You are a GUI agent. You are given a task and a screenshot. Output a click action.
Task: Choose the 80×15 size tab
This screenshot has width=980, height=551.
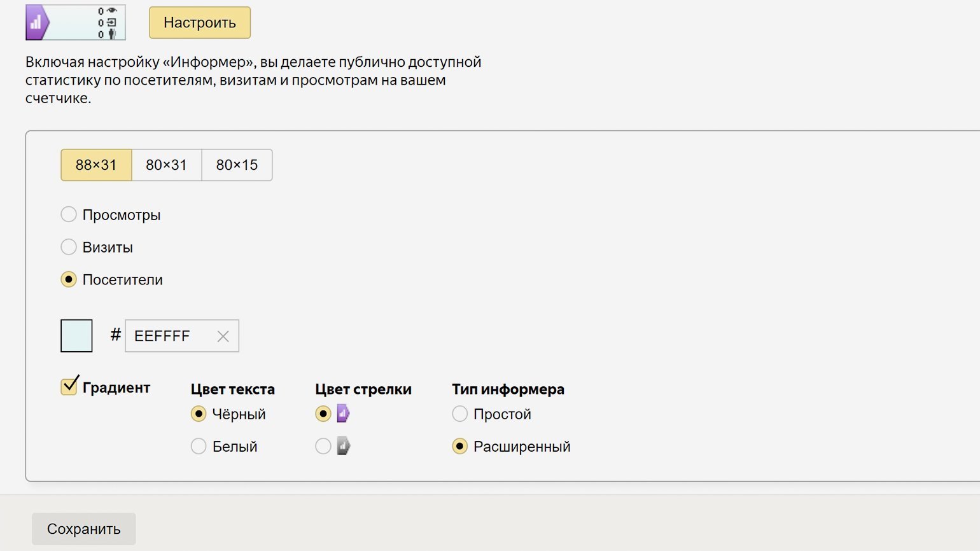tap(237, 165)
